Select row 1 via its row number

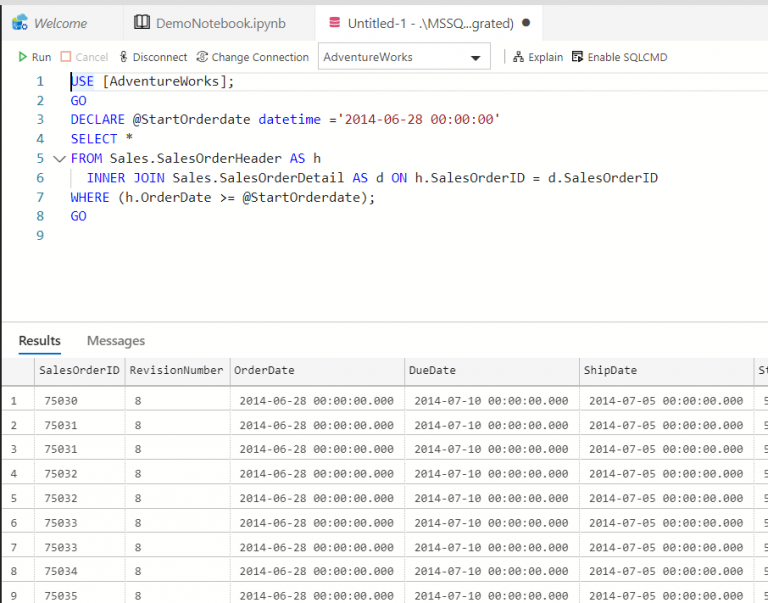(14, 401)
